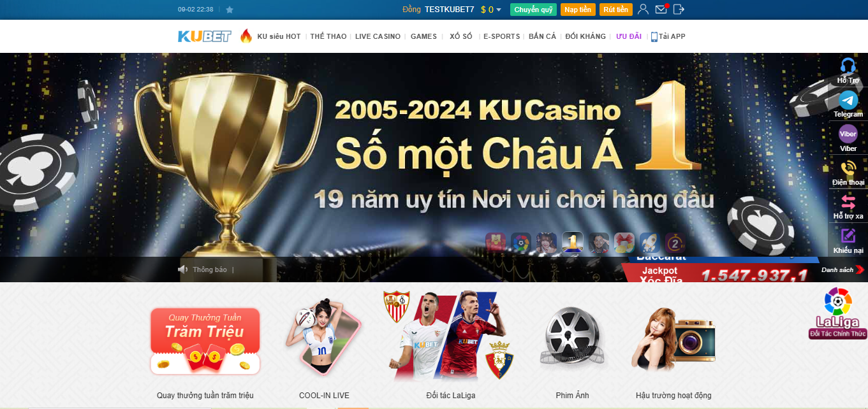The height and width of the screenshot is (409, 868).
Task: Open the Hỗ Trợ headset support icon
Action: (848, 66)
